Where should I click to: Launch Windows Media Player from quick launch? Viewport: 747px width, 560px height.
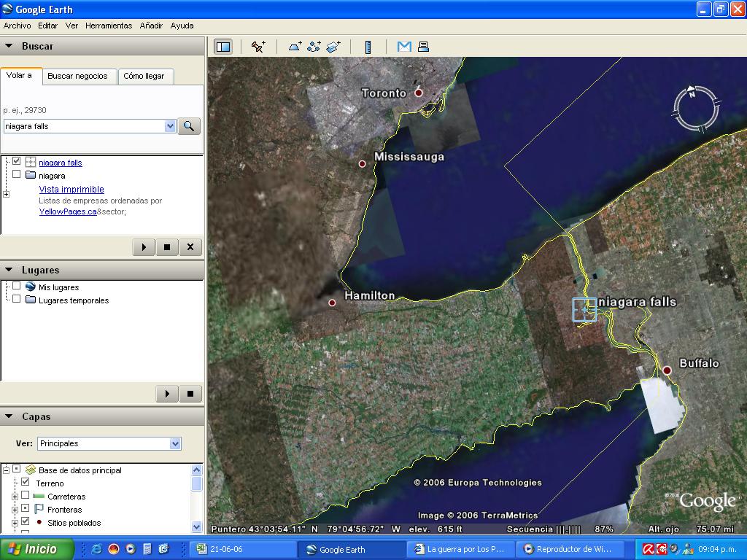coord(131,549)
